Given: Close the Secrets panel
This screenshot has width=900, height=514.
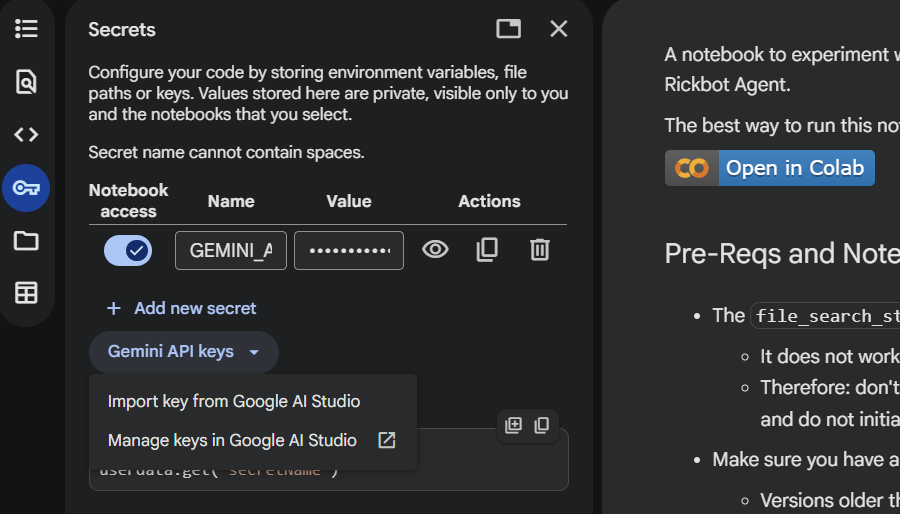Looking at the screenshot, I should click(558, 29).
